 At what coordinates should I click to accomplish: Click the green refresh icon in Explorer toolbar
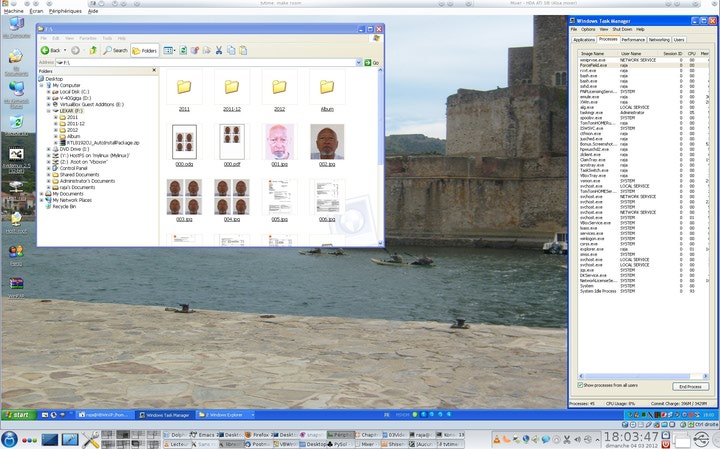183,51
